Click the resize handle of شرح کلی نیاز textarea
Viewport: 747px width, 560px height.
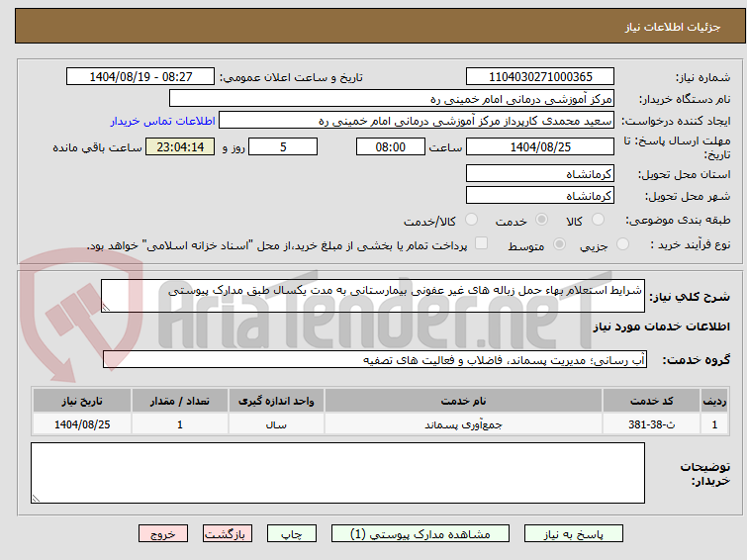click(106, 308)
